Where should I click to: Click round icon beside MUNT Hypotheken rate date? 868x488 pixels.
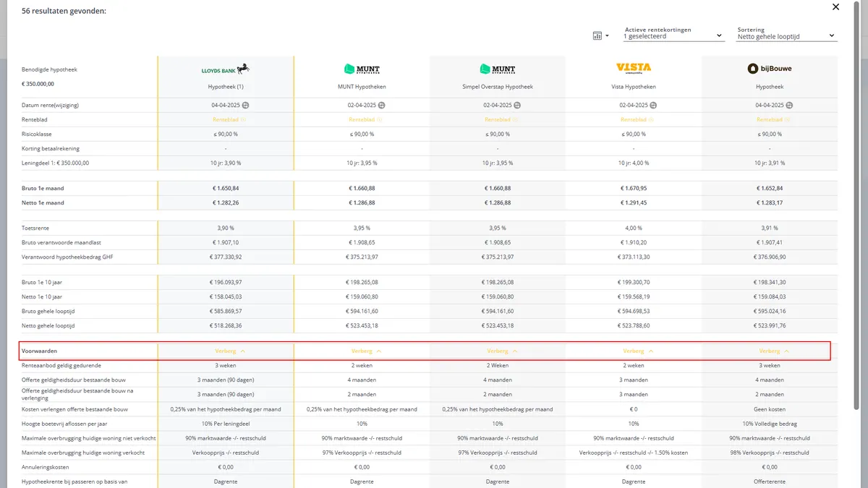[x=381, y=106]
